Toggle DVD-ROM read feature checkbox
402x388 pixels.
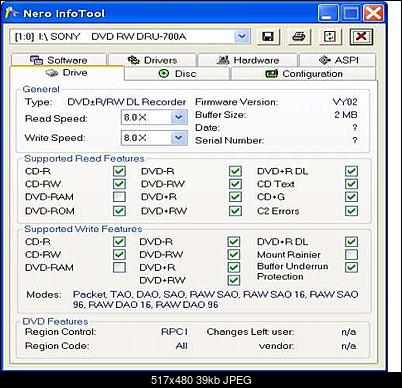pyautogui.click(x=119, y=211)
